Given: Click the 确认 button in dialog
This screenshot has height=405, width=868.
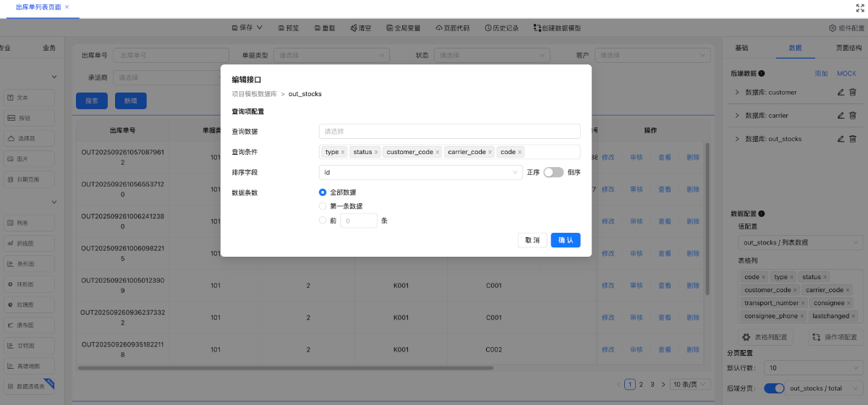Looking at the screenshot, I should pos(565,240).
